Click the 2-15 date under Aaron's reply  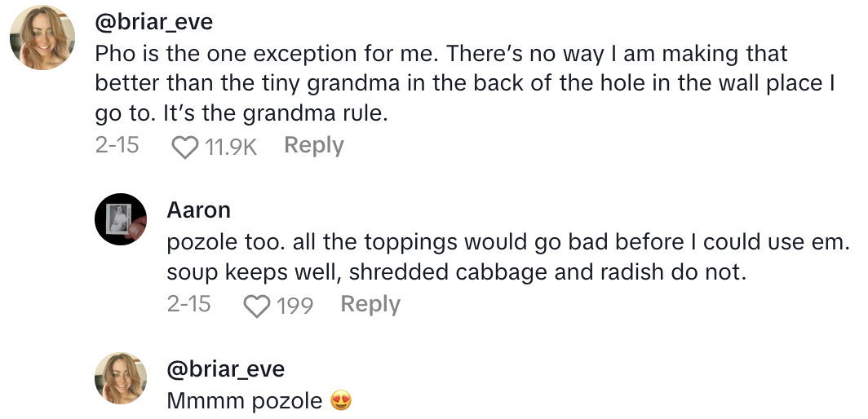point(188,305)
